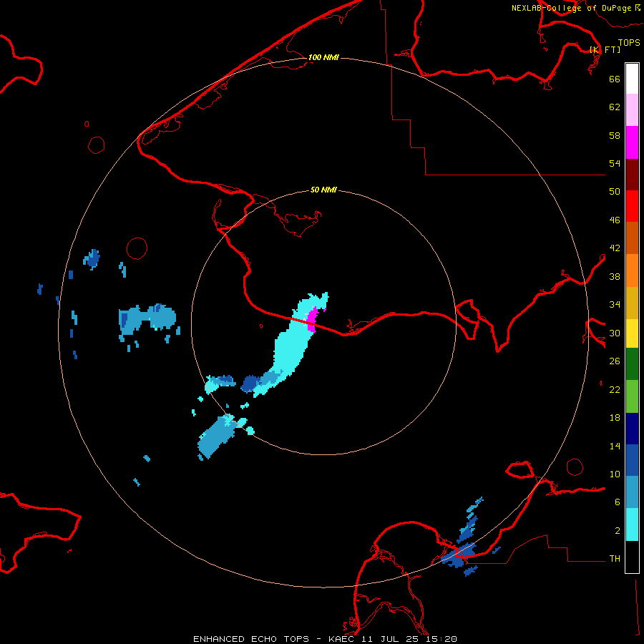Click the light pink legend swatch
This screenshot has height=644, width=644.
coord(632,110)
